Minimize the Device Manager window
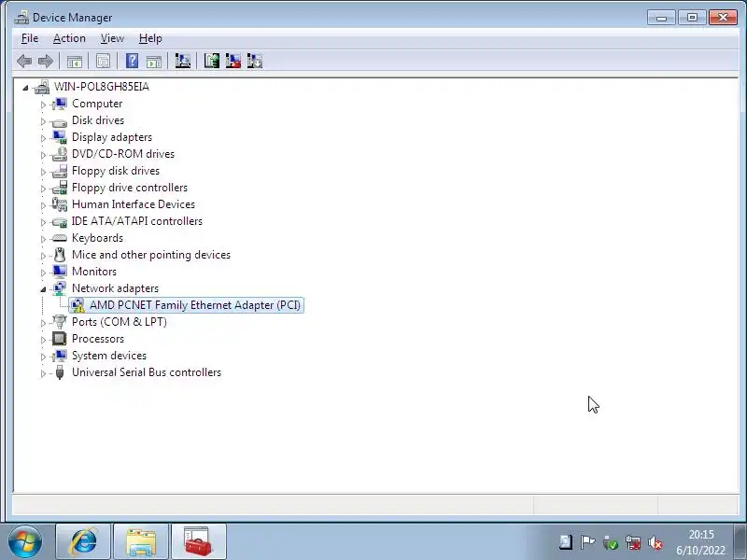747x560 pixels. tap(661, 18)
